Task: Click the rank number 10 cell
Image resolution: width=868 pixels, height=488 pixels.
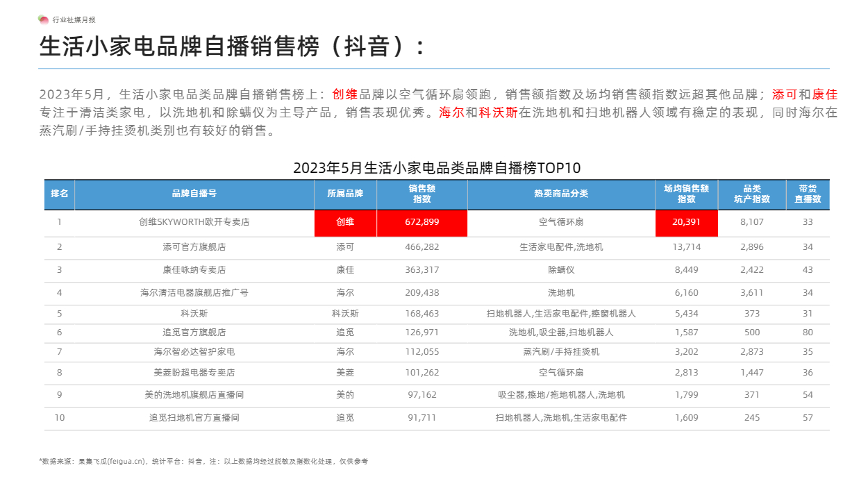Action: pyautogui.click(x=60, y=419)
